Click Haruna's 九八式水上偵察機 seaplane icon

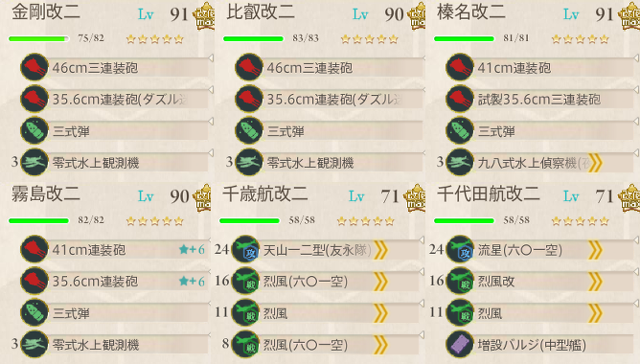pyautogui.click(x=460, y=163)
